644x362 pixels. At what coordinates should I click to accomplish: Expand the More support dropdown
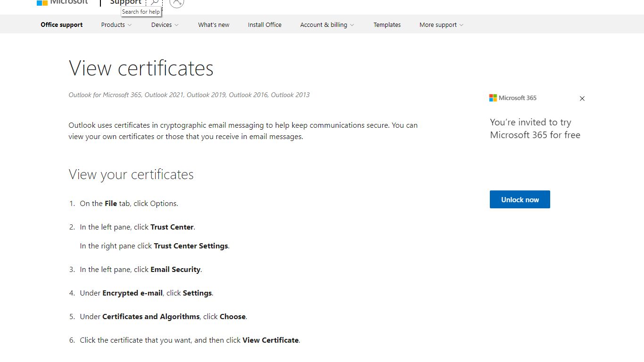coord(441,25)
